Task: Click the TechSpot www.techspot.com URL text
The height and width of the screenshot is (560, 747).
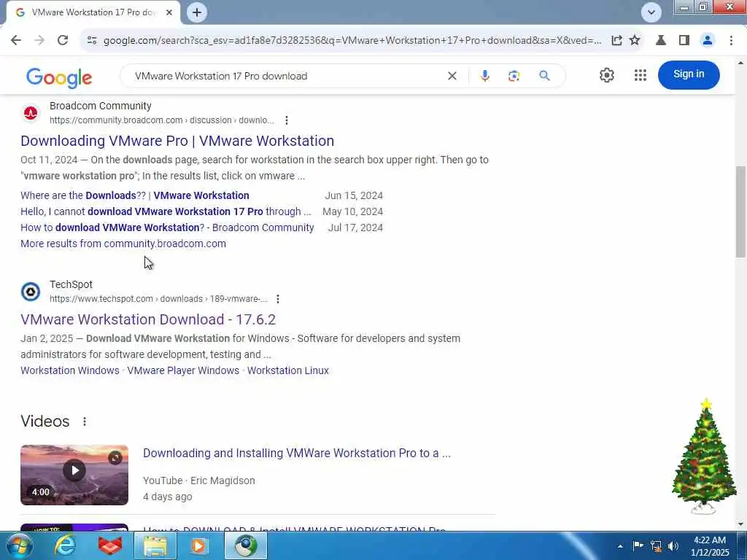Action: (x=158, y=299)
